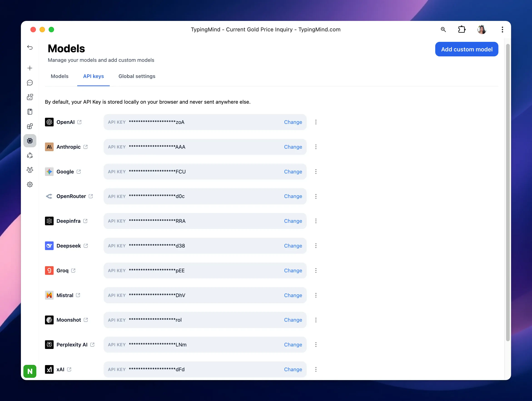Click Change for the Anthropic key
This screenshot has width=532, height=401.
[293, 147]
